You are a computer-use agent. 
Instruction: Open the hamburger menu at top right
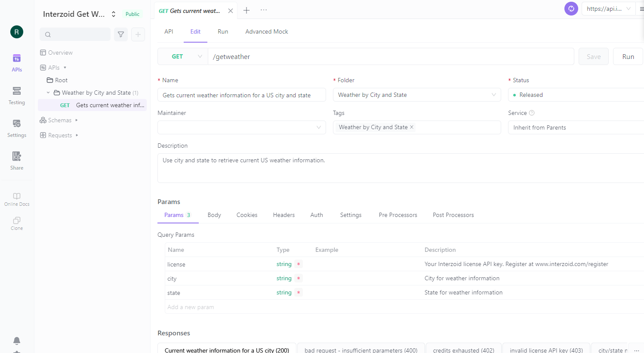[641, 9]
